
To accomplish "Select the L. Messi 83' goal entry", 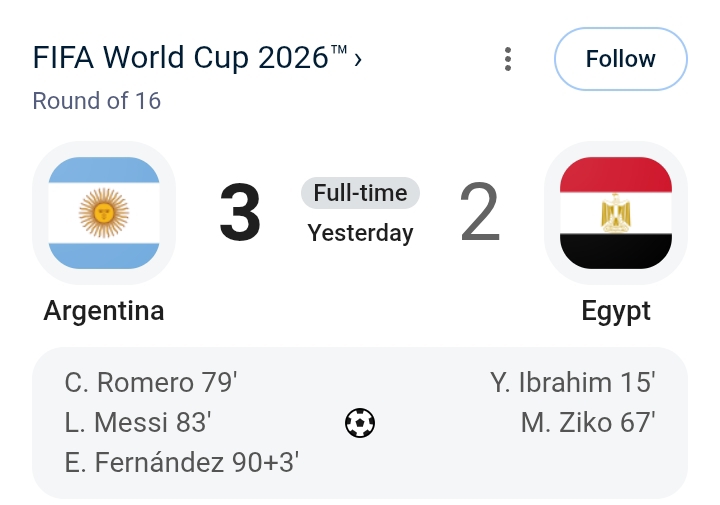I will click(138, 422).
